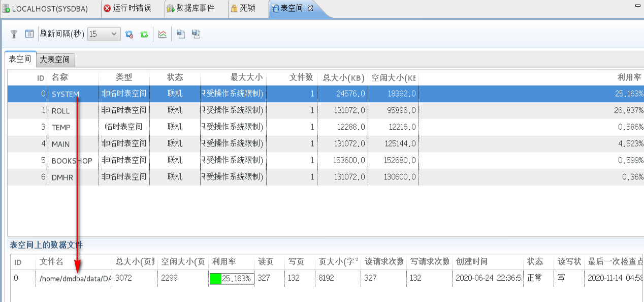Click the stop auto-refresh icon
The height and width of the screenshot is (302, 644).
pos(129,34)
